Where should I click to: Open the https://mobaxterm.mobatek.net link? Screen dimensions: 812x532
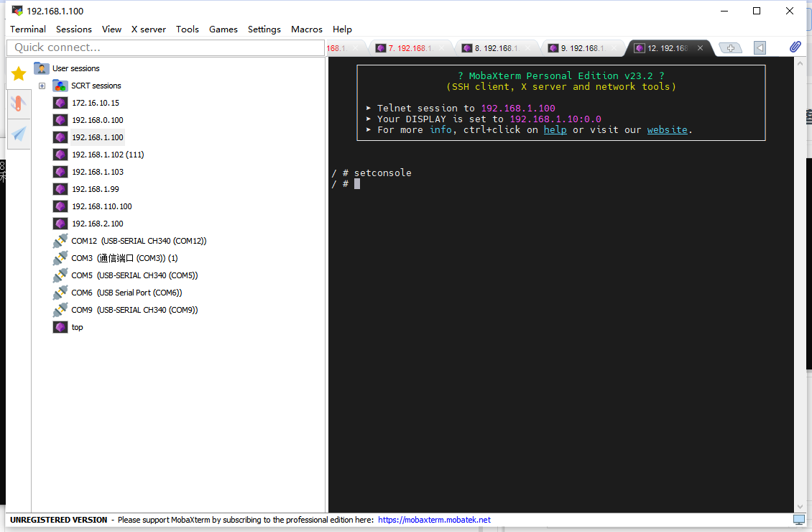click(x=434, y=520)
